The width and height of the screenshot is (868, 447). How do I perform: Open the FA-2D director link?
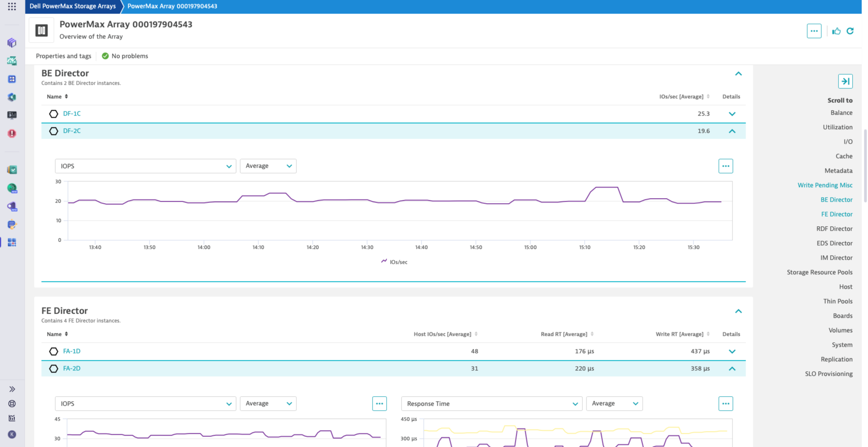point(72,368)
